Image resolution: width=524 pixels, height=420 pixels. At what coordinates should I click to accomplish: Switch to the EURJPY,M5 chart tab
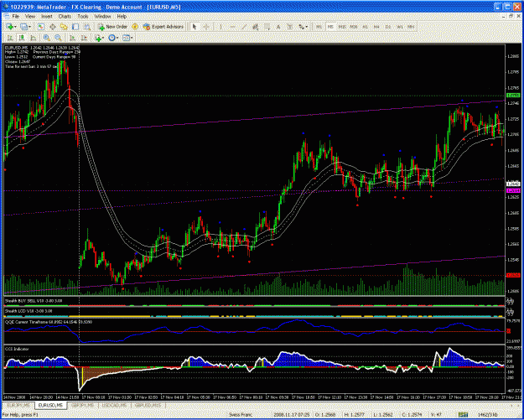(18, 405)
